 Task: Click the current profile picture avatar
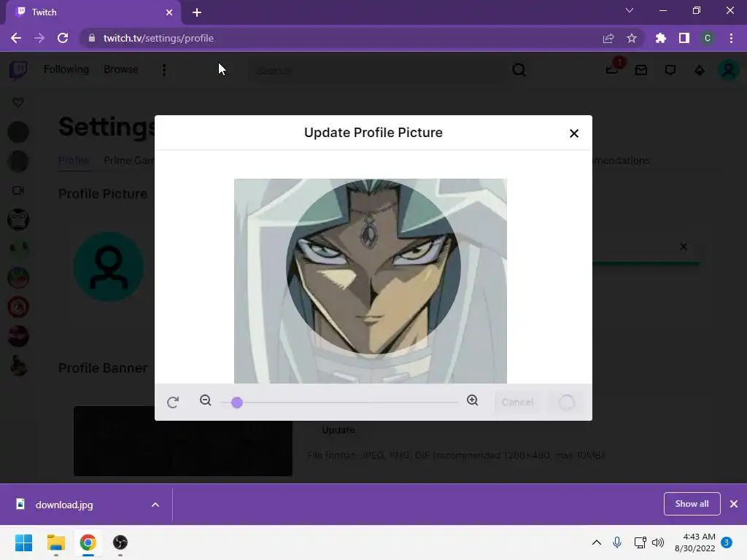(109, 267)
